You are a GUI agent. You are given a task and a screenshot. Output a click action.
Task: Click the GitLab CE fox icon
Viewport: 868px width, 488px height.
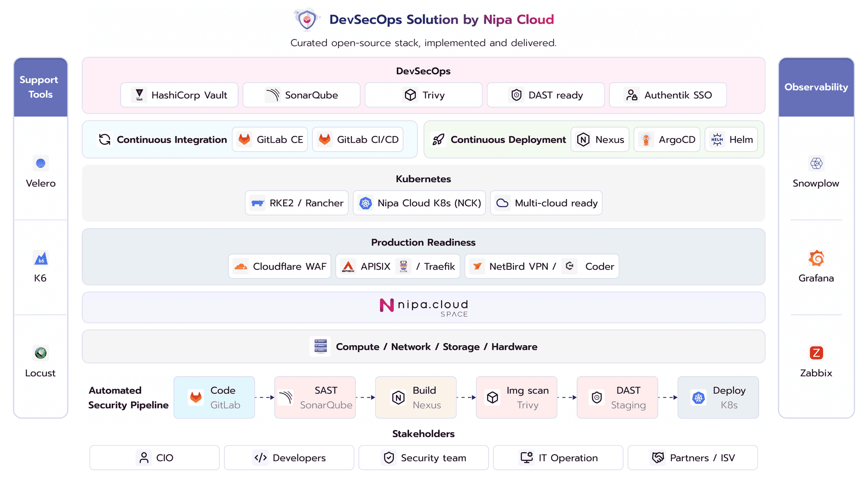click(x=245, y=139)
